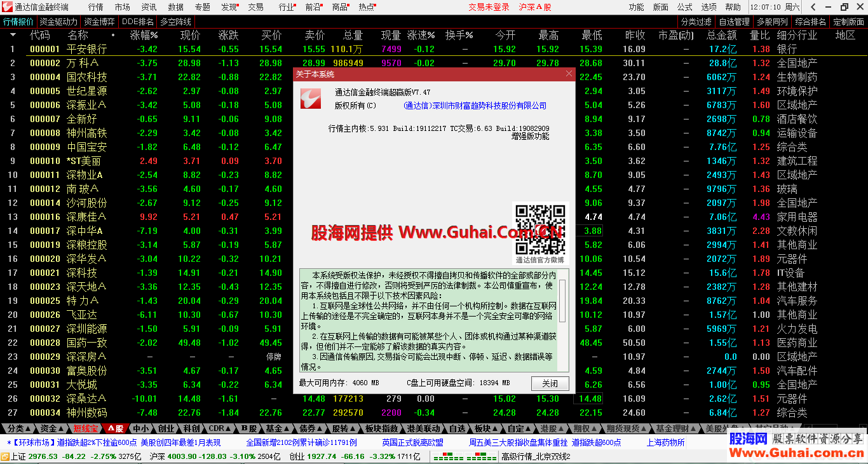The image size is (868, 464).
Task: Click 交易未登录 status link
Action: coord(489,7)
